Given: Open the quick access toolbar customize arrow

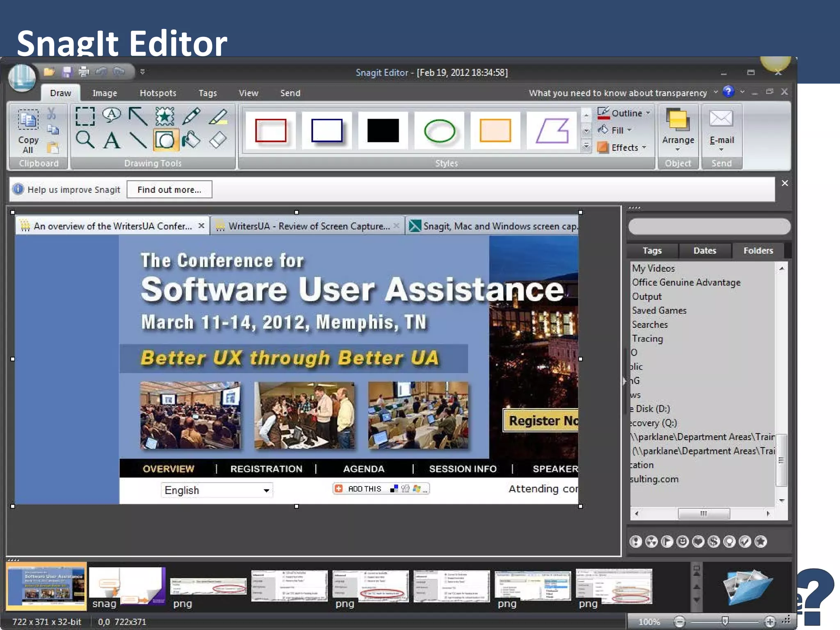Looking at the screenshot, I should 142,72.
